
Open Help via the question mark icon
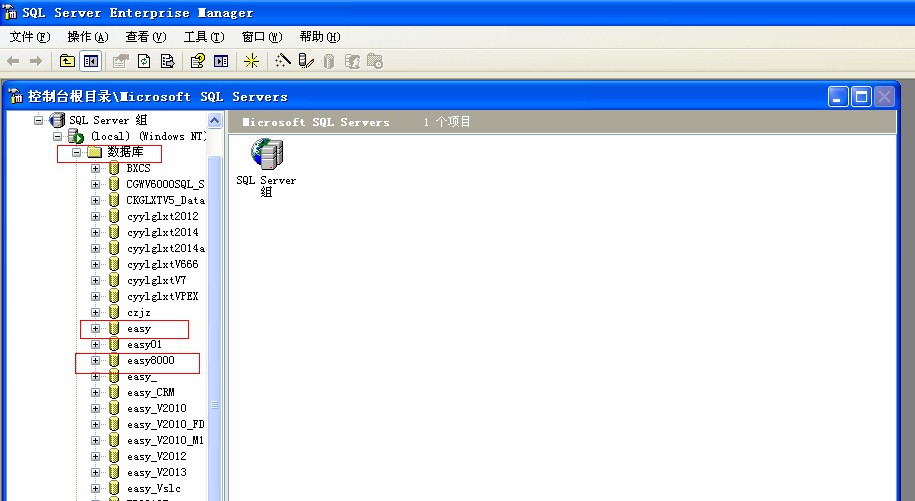pos(198,61)
